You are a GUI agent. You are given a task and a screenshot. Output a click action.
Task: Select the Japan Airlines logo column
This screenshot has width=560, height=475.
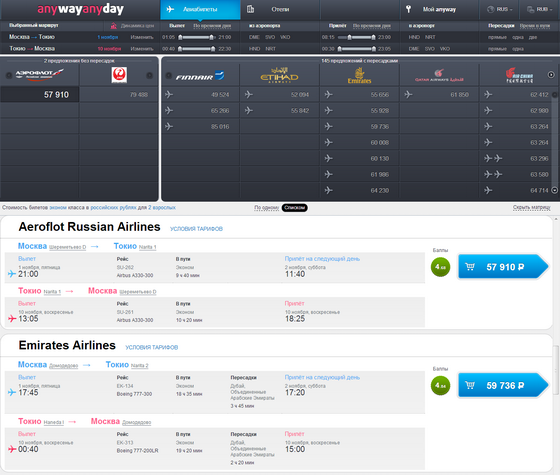coord(119,75)
